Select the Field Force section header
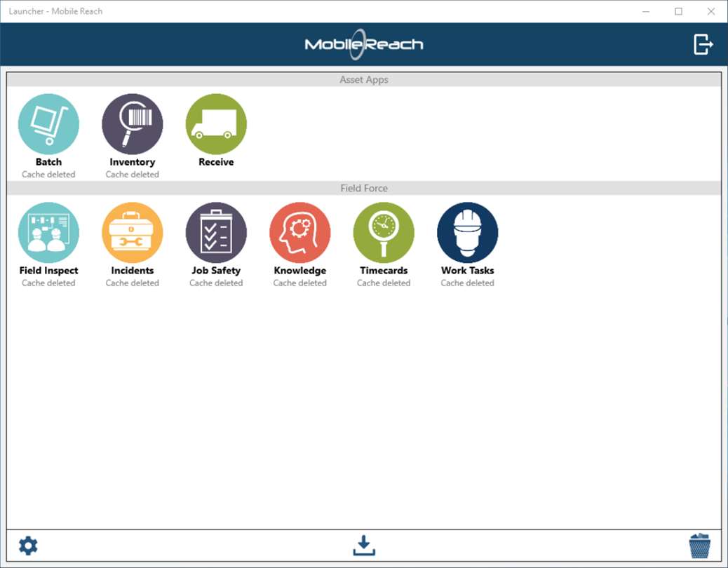Image resolution: width=728 pixels, height=568 pixels. pos(364,189)
